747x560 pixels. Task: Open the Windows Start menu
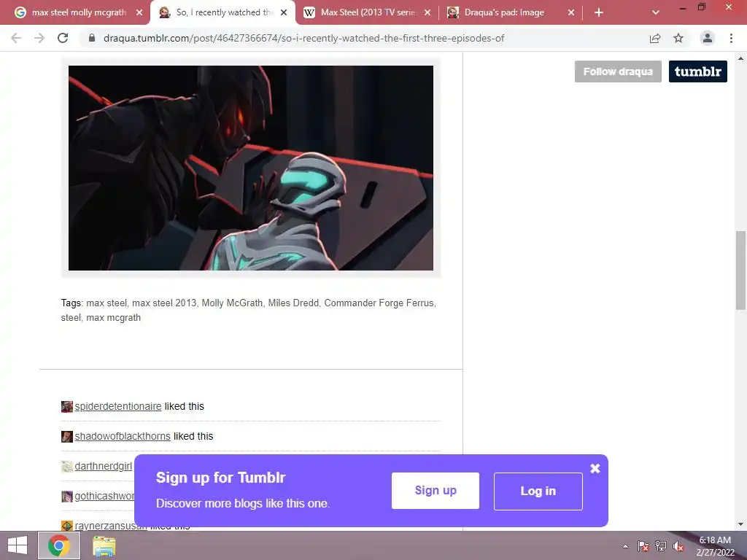(18, 545)
